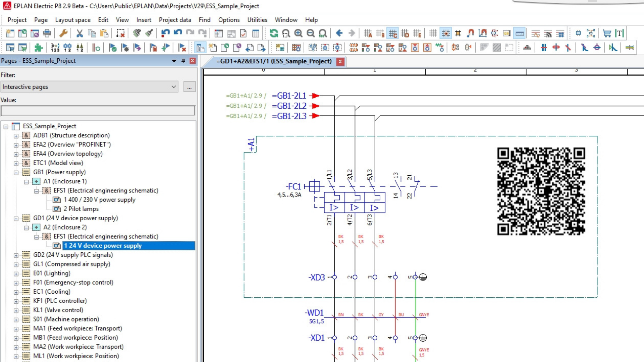Image resolution: width=644 pixels, height=362 pixels.
Task: Click inside the Value input field
Action: tap(97, 111)
